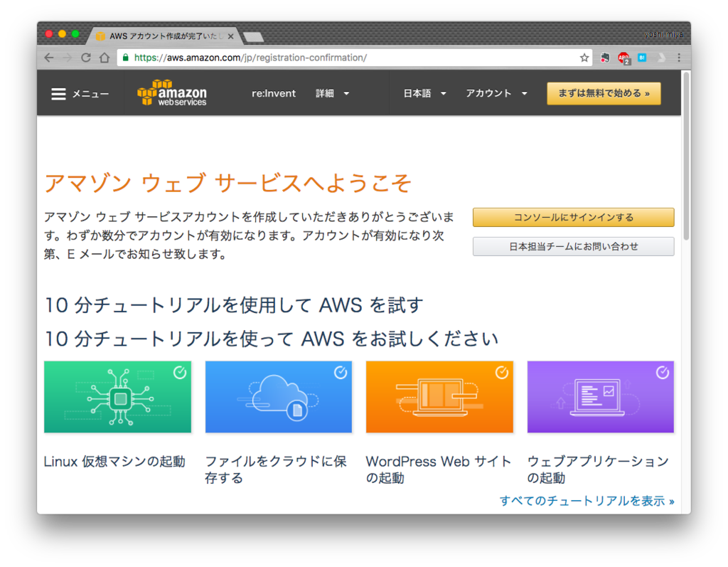Click すべてのチュートリアルを表示 link
This screenshot has width=728, height=567.
click(587, 501)
